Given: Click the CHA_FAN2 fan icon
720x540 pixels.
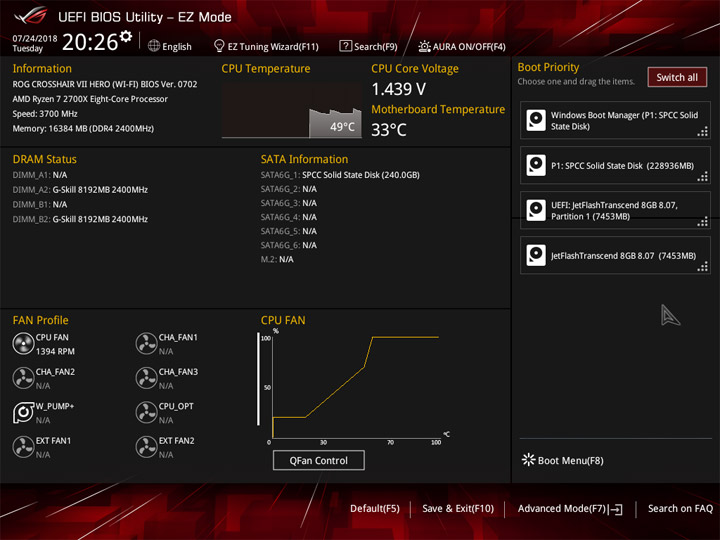Looking at the screenshot, I should tap(23, 378).
